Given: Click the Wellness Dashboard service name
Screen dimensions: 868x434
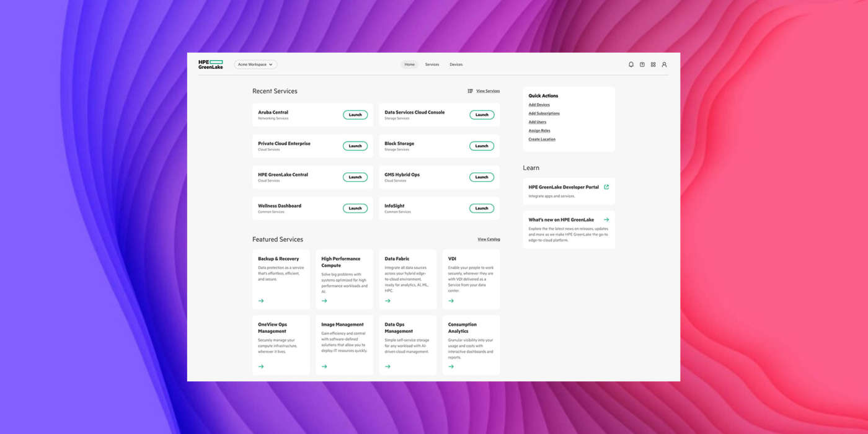Looking at the screenshot, I should pos(280,206).
